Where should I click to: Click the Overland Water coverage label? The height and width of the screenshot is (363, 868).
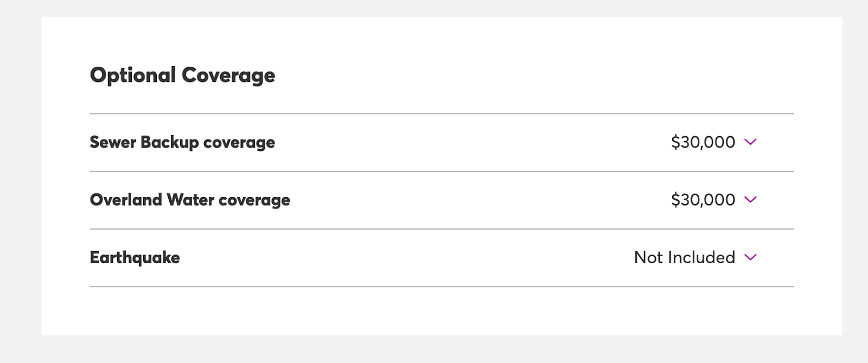(190, 200)
